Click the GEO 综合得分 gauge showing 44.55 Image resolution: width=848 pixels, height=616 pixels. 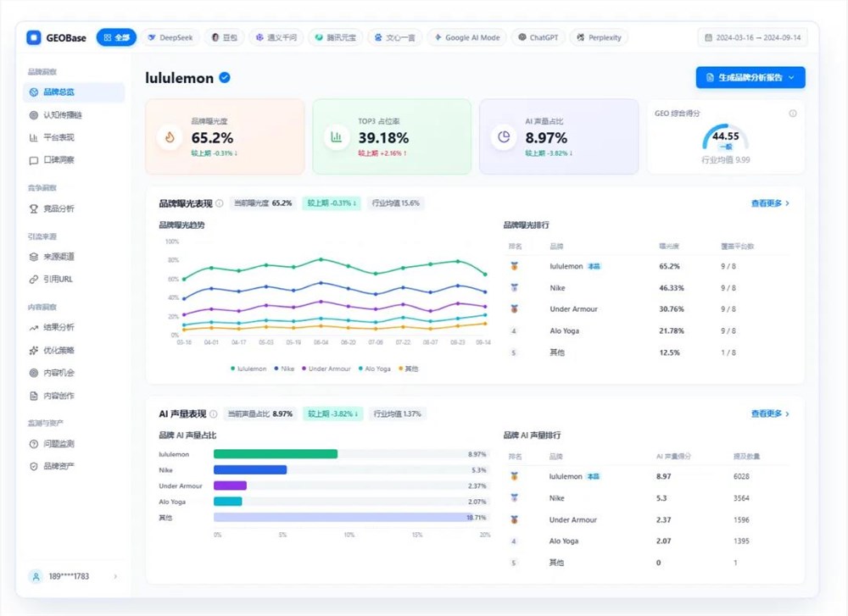[x=725, y=137]
